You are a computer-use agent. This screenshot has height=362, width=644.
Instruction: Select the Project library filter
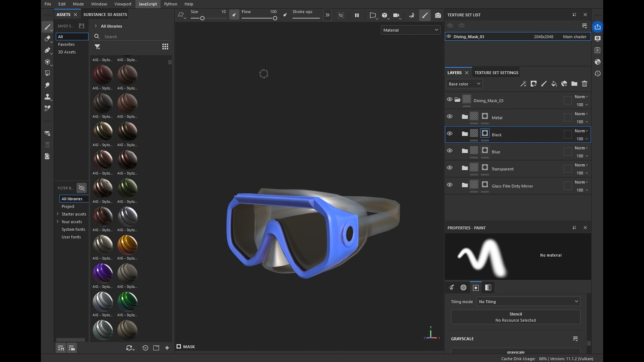[x=68, y=206]
